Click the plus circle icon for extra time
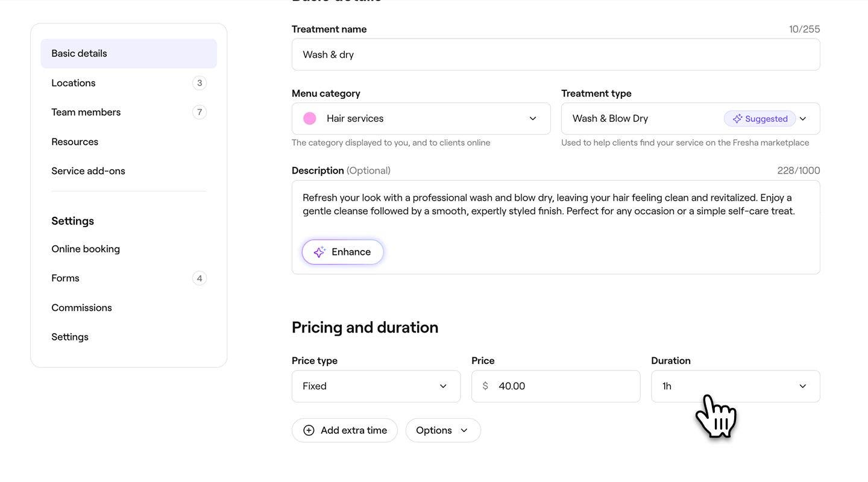 coord(309,430)
